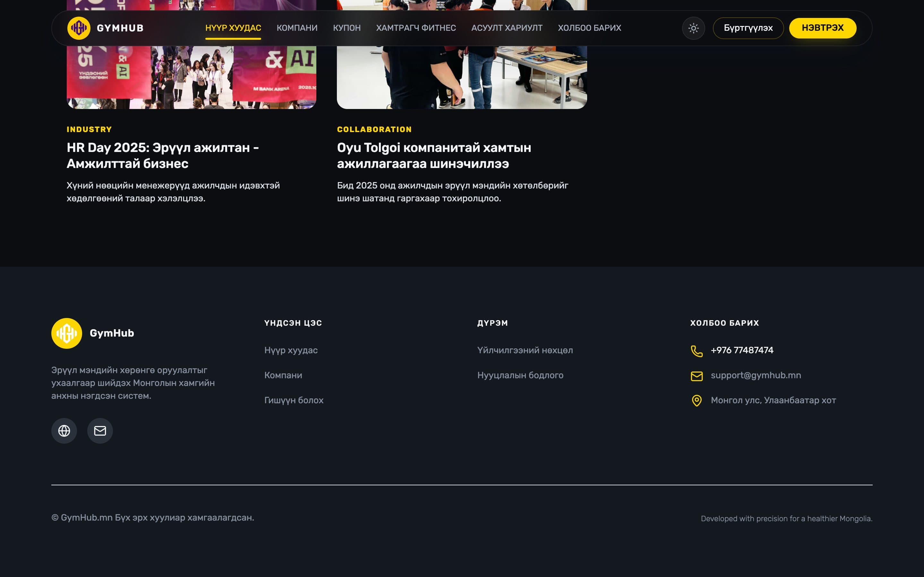Follow the Үйлчилгээний нөхцөл footer link

(x=525, y=350)
